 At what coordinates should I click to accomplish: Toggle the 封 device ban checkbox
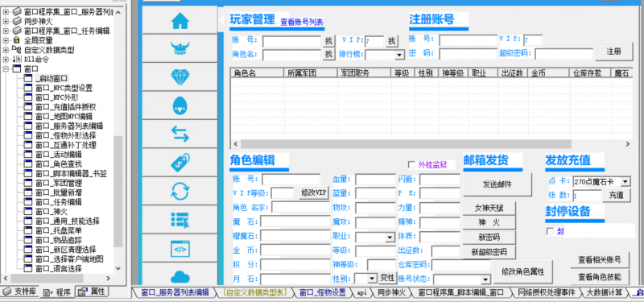click(x=550, y=231)
